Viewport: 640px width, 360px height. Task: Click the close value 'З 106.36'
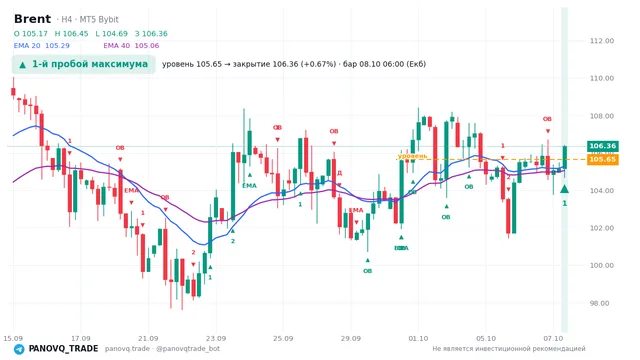(151, 34)
